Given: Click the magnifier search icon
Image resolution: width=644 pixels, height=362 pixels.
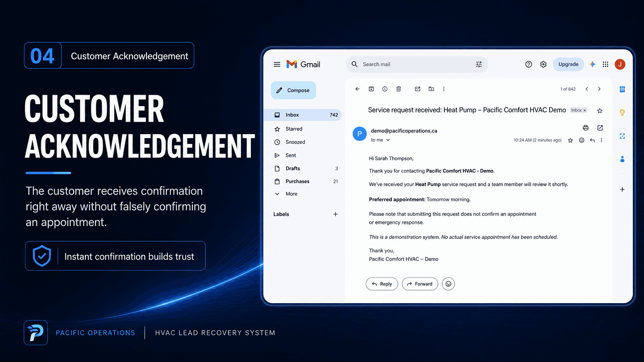Looking at the screenshot, I should (354, 64).
